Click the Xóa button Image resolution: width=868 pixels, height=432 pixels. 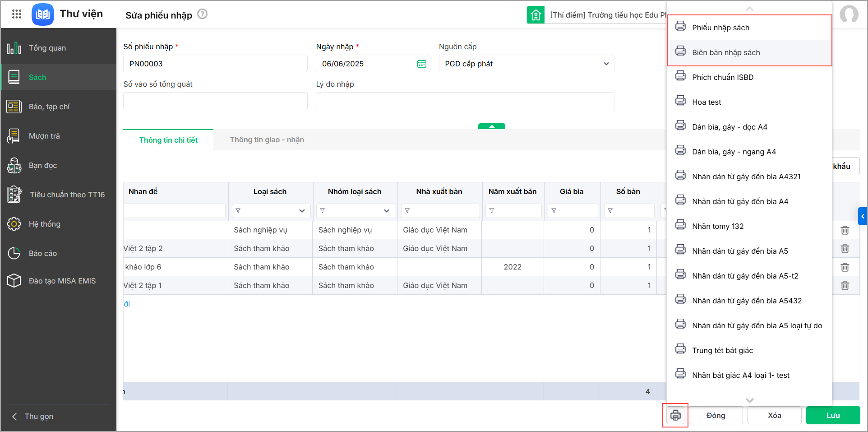pyautogui.click(x=774, y=415)
